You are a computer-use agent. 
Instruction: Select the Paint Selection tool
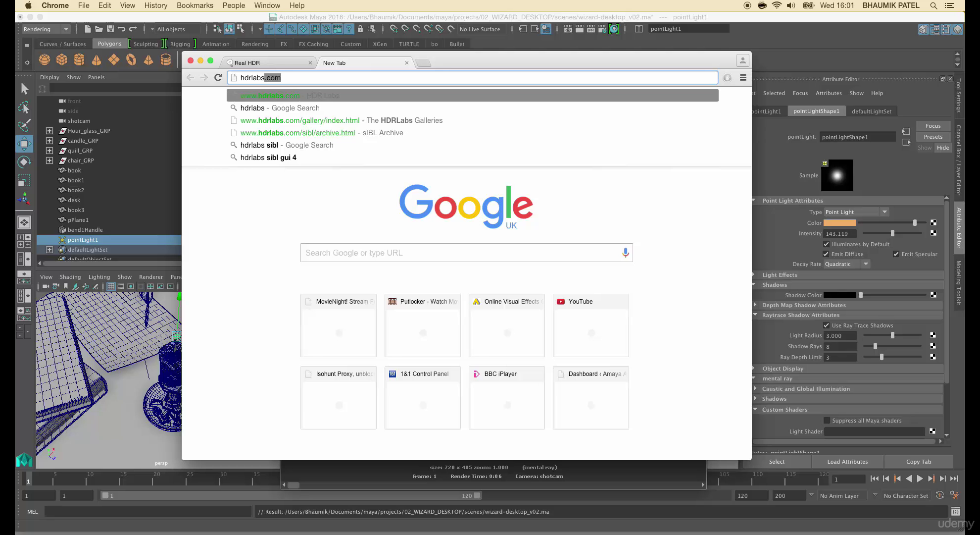click(x=24, y=125)
